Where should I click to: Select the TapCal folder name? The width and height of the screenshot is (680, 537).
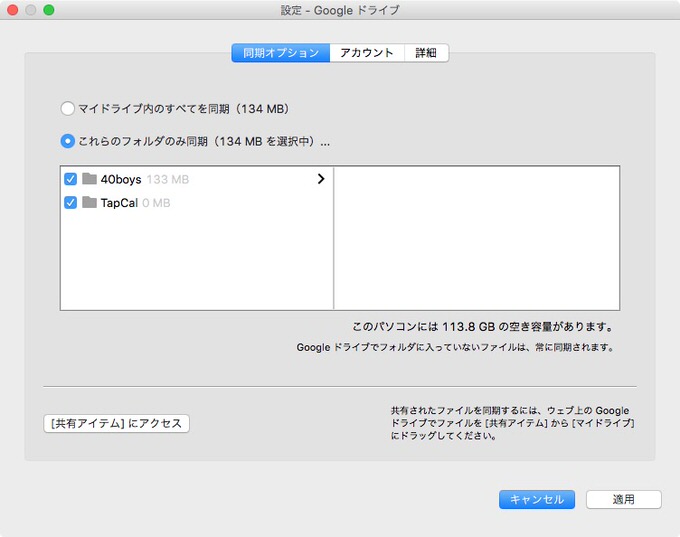[x=119, y=203]
